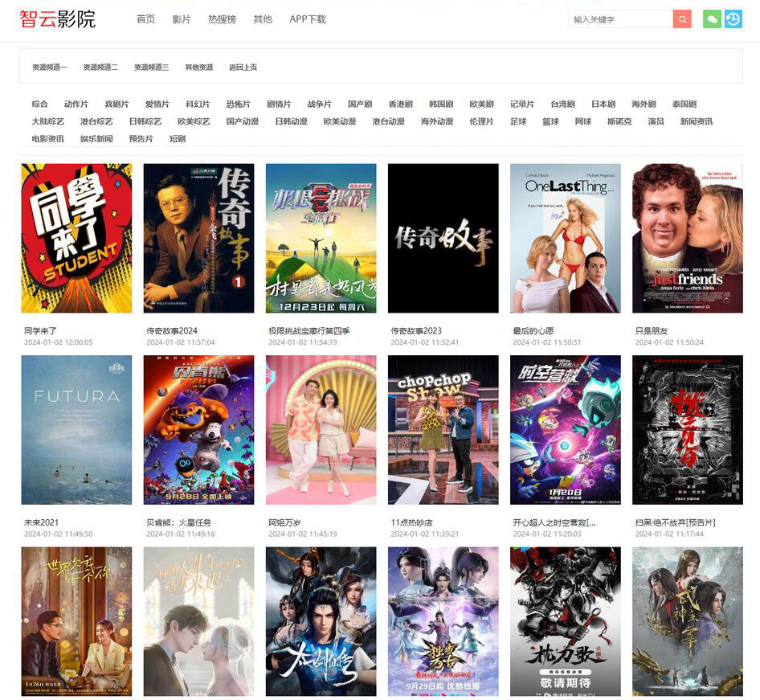
Task: Click the 未来2021 title
Action: coord(41,522)
